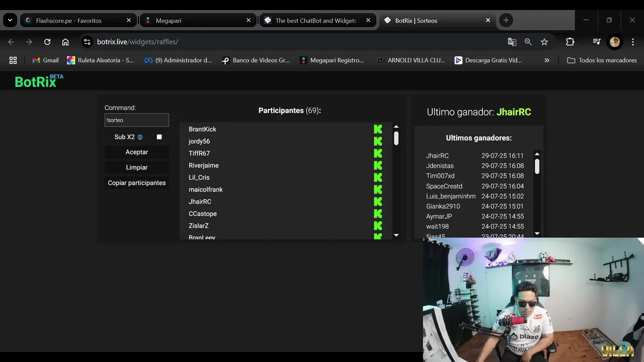Select participant Riverjaime
Screen dimensions: 644x362
point(204,165)
